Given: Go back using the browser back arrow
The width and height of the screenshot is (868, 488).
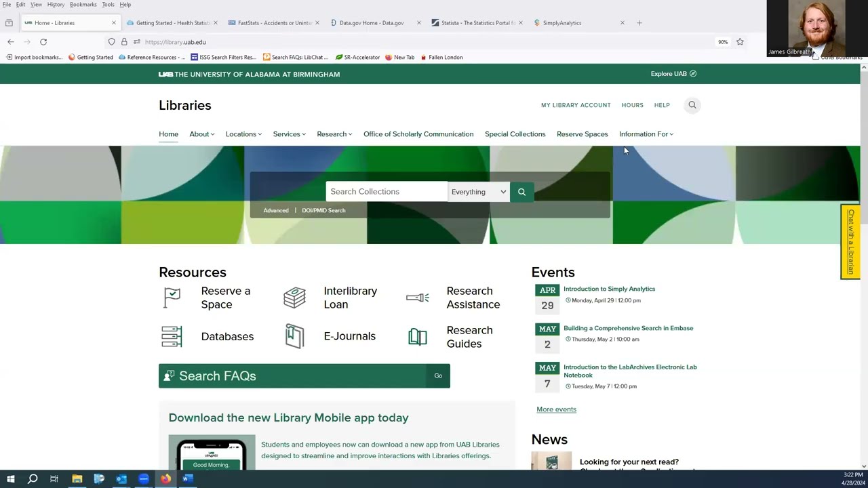Looking at the screenshot, I should 11,42.
